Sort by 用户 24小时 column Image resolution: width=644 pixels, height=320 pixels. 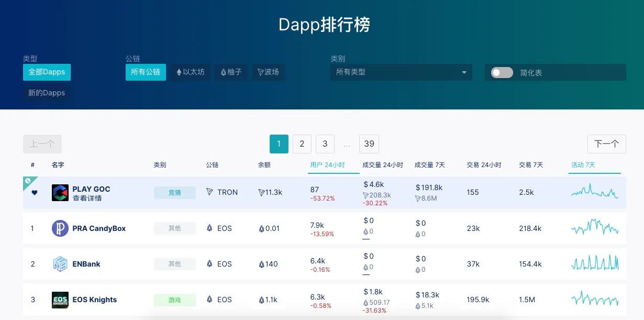click(327, 165)
